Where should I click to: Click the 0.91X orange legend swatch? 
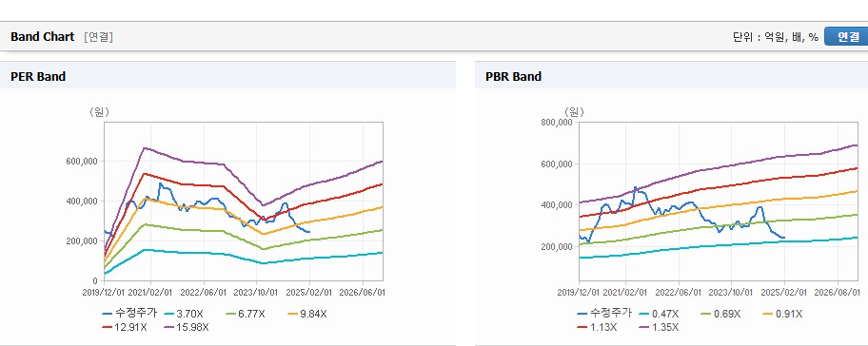[x=768, y=314]
